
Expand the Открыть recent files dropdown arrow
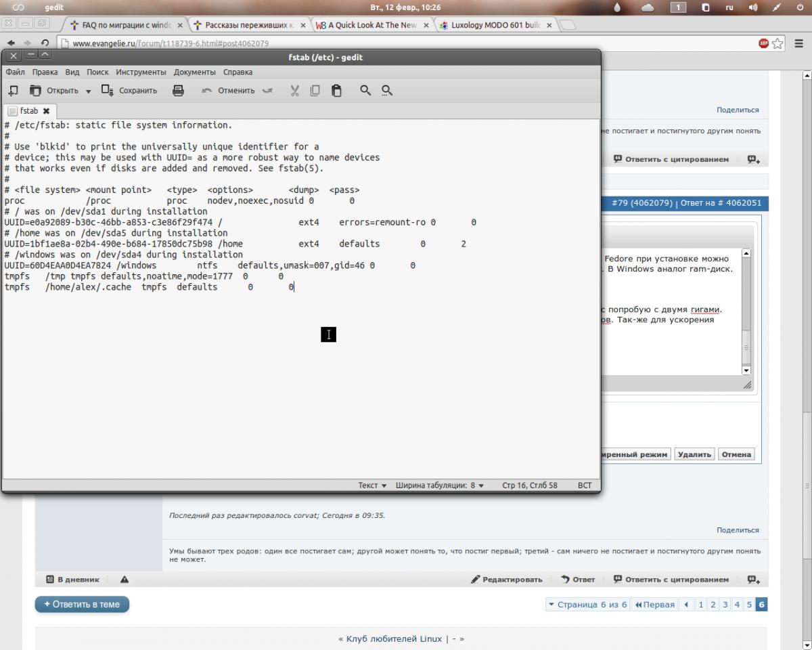[x=88, y=91]
